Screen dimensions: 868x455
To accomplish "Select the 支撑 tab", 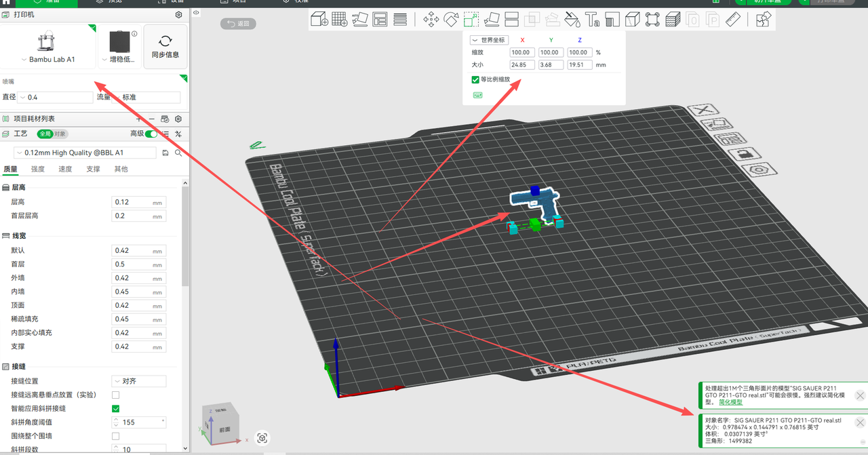I will point(93,169).
